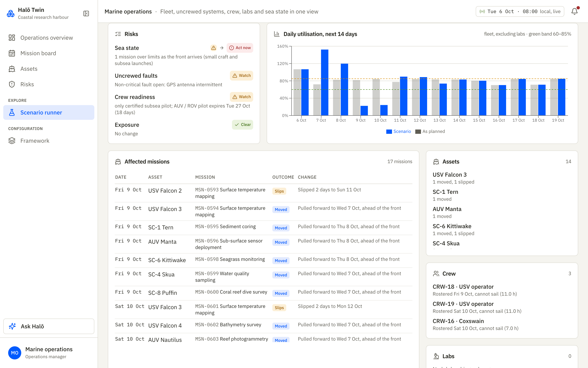Click the Sea state warning triangle icon

pyautogui.click(x=213, y=48)
